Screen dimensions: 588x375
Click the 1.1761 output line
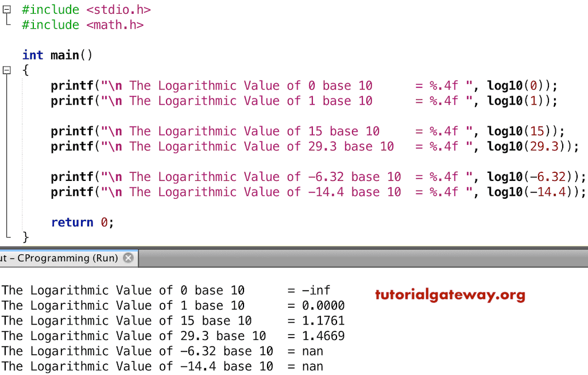(323, 320)
